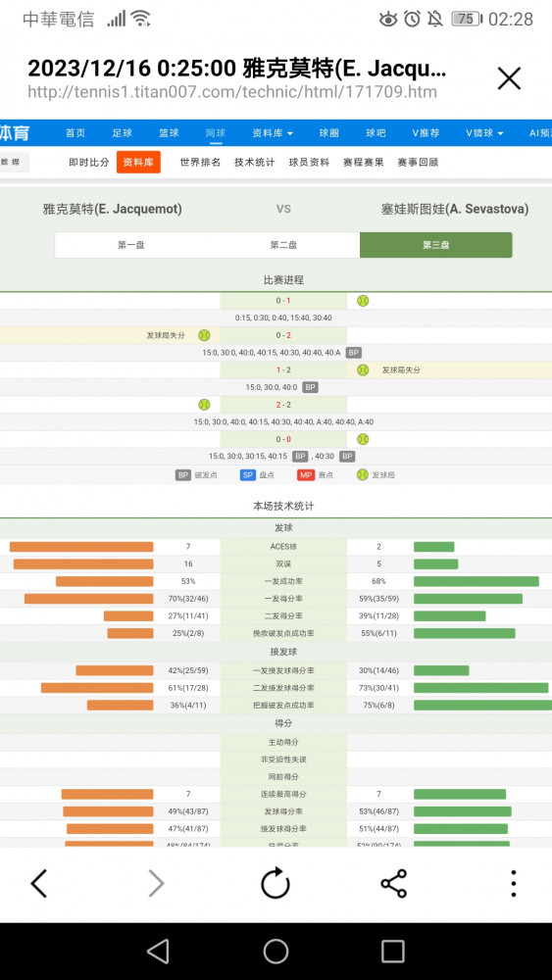The width and height of the screenshot is (552, 980).
Task: Open the share icon
Action: [394, 884]
